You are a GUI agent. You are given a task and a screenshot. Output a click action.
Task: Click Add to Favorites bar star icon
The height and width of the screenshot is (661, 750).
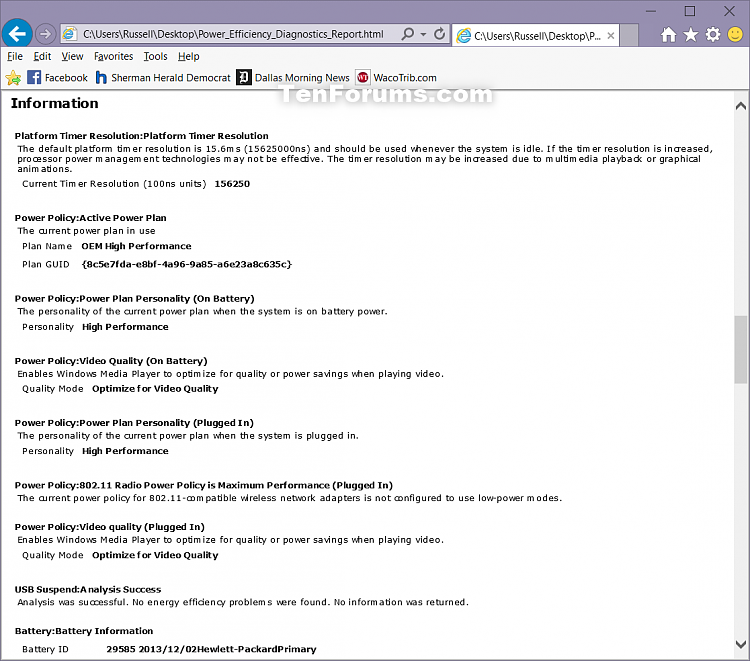click(13, 77)
